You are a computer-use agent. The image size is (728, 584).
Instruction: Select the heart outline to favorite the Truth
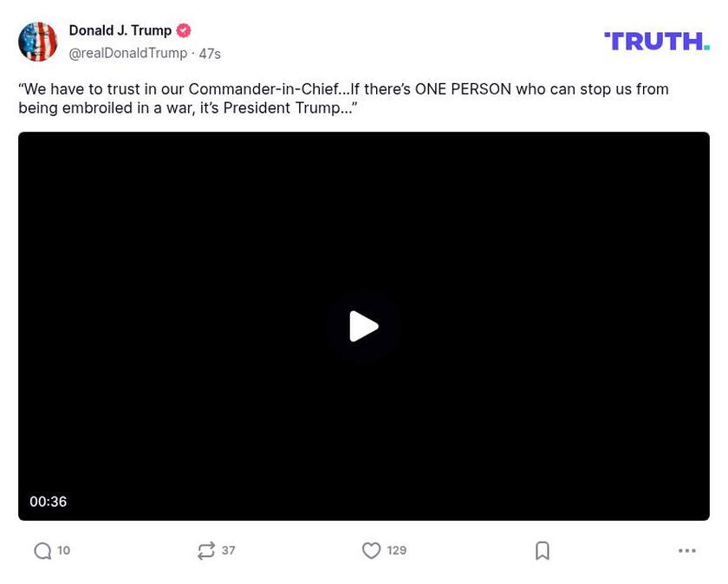[x=371, y=549]
